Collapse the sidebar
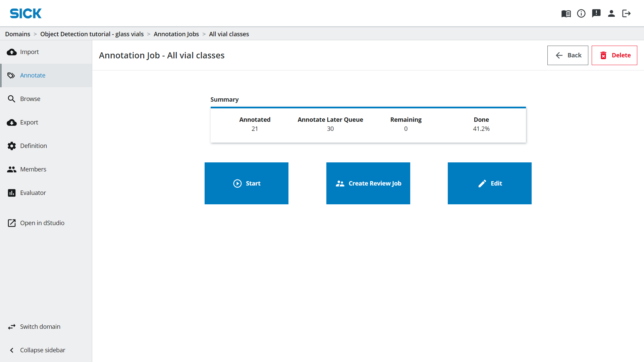The width and height of the screenshot is (644, 362). [43, 350]
